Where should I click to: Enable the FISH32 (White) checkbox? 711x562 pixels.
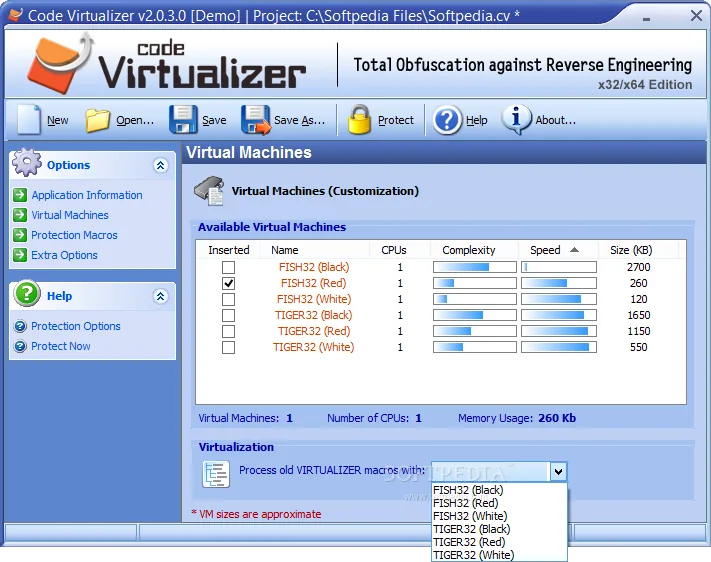[228, 299]
